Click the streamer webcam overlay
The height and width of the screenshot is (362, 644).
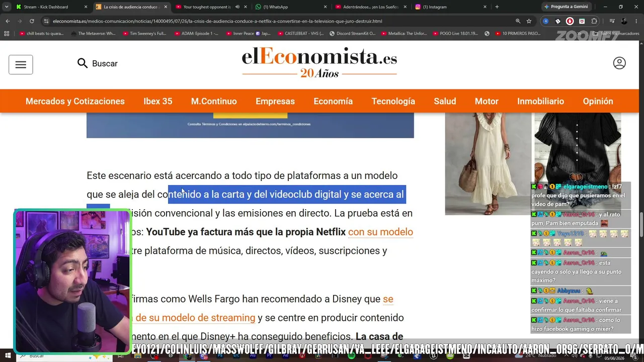[72, 281]
